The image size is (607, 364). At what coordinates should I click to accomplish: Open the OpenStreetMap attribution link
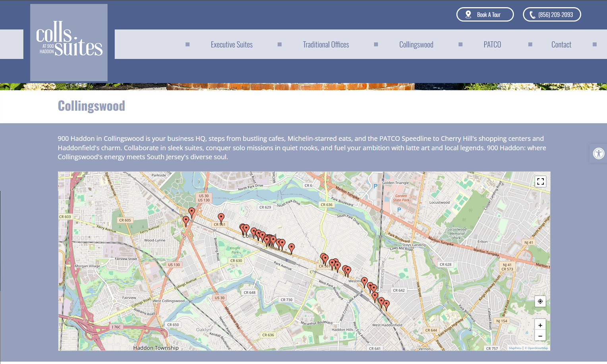537,348
